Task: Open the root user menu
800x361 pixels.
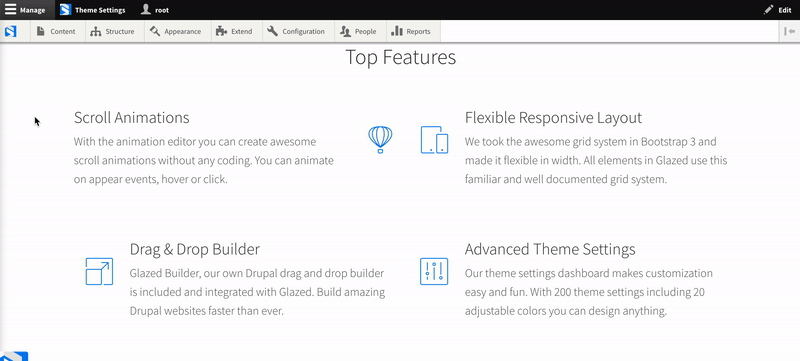Action: coord(155,10)
